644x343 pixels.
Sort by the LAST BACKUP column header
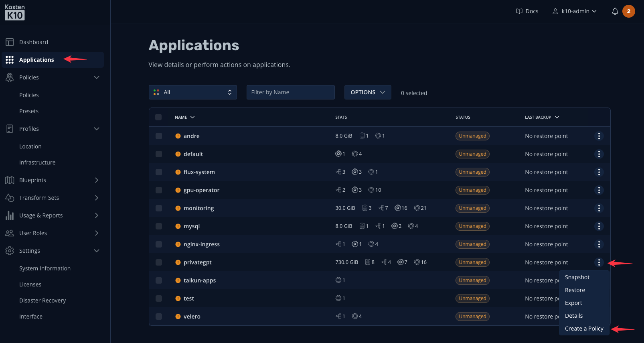coord(542,117)
